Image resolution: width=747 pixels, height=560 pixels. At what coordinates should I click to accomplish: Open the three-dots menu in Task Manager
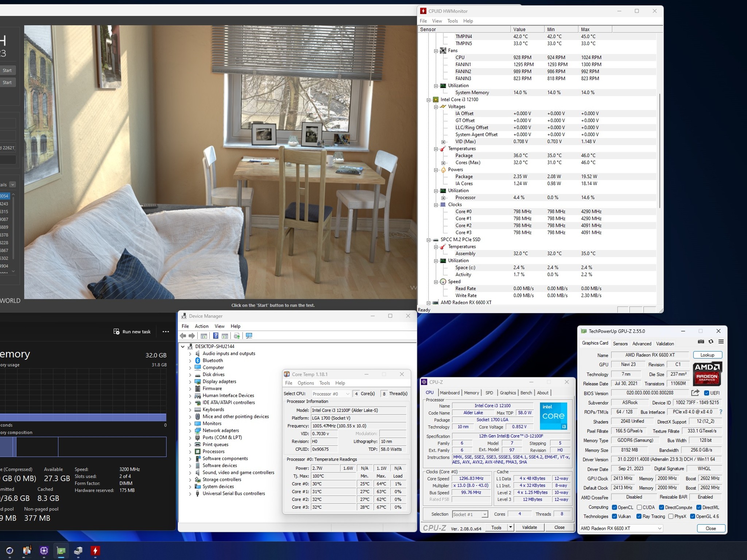point(166,331)
